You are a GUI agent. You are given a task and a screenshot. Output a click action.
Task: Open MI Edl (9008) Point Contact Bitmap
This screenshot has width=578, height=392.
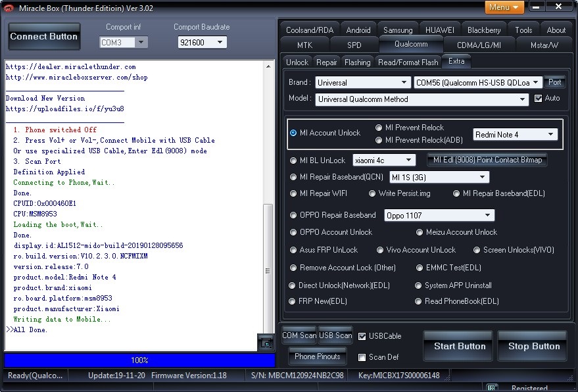tap(487, 160)
